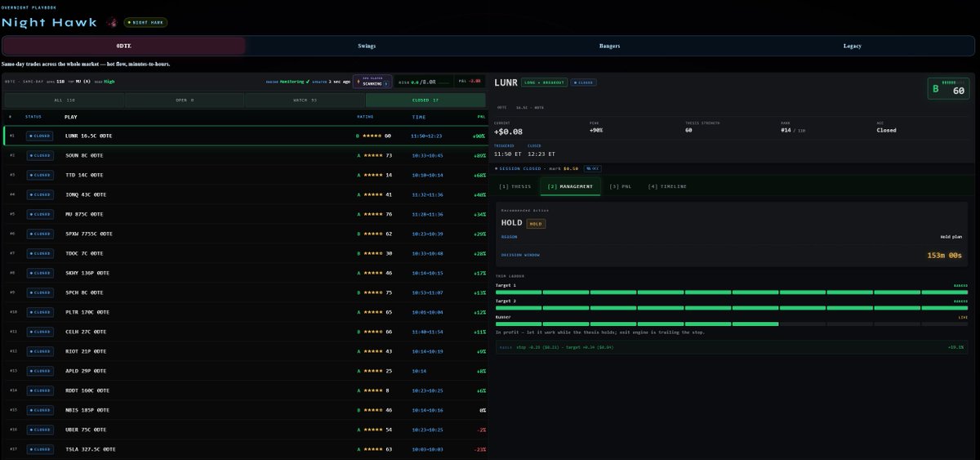Screen dimensions: 980x460
Task: Click the hawk logo icon beside Night Hawk title
Action: point(111,22)
